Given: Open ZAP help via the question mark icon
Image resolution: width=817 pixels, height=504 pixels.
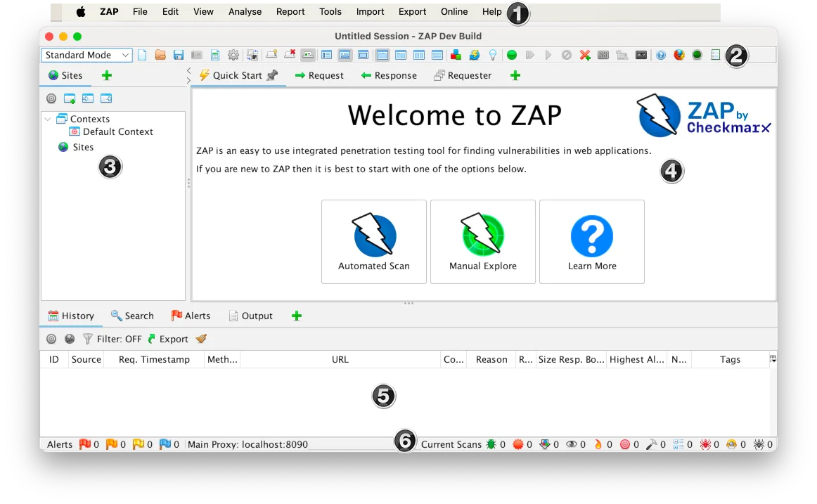Looking at the screenshot, I should 660,54.
